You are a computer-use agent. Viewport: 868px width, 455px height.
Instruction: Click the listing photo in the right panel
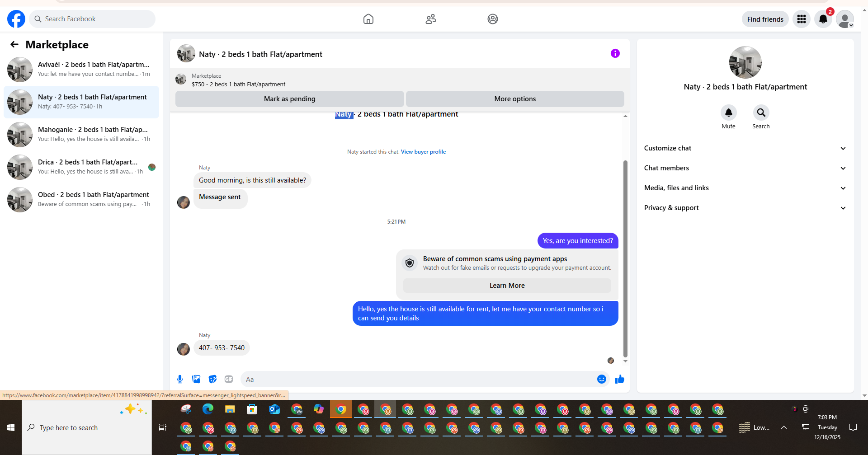(x=745, y=62)
